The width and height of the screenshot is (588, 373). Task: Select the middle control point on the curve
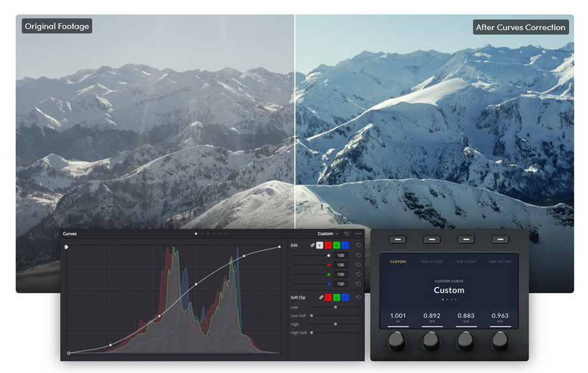[196, 285]
